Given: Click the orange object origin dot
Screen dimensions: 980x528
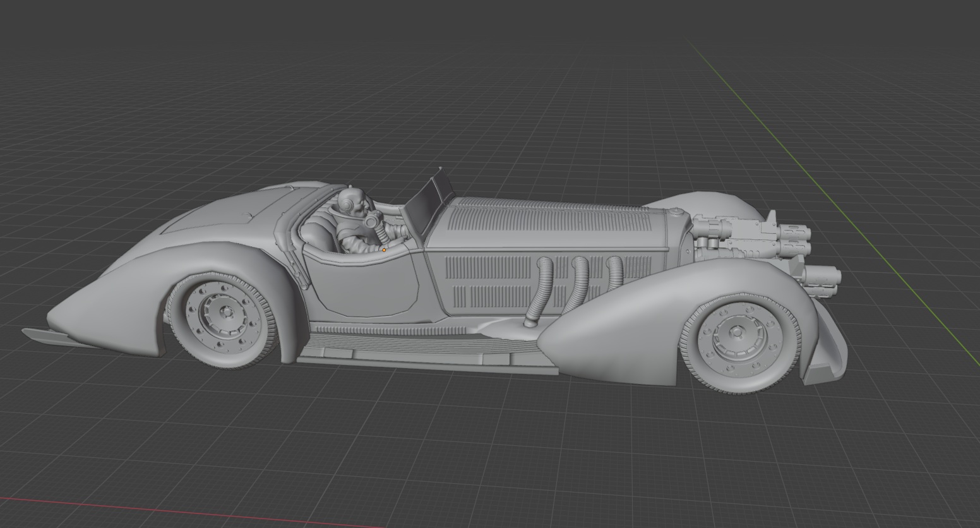Looking at the screenshot, I should point(384,249).
